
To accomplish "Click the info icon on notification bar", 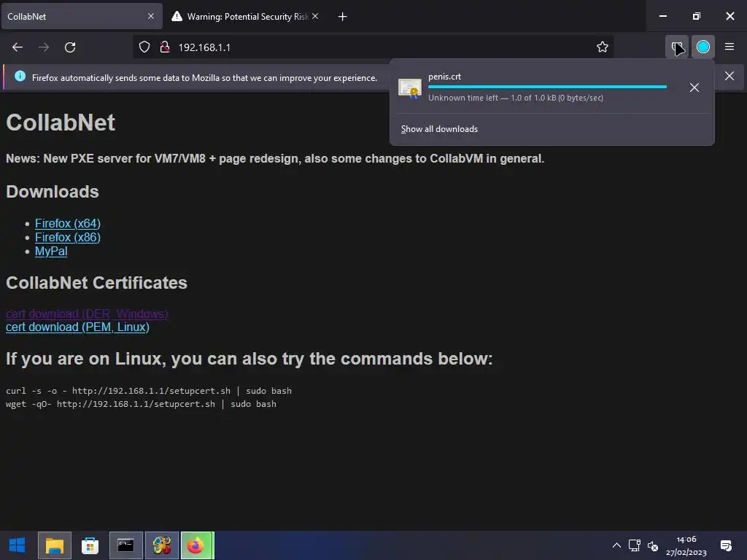I will [20, 76].
